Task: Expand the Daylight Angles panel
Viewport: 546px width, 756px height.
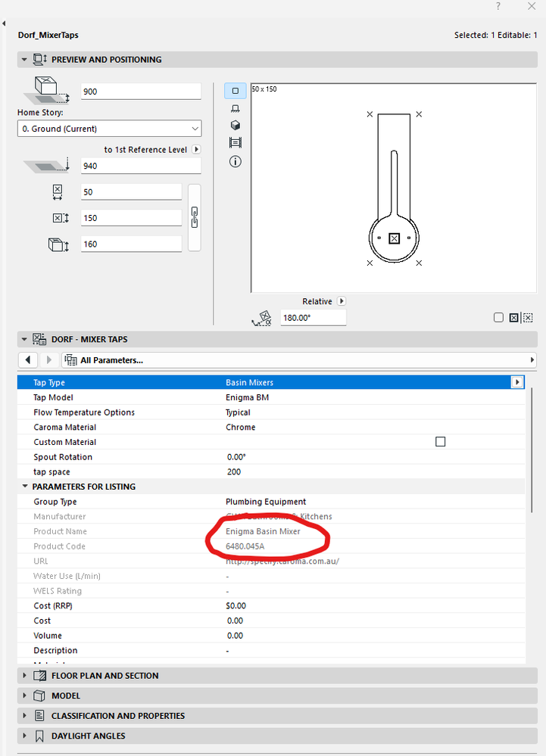Action: pos(24,736)
